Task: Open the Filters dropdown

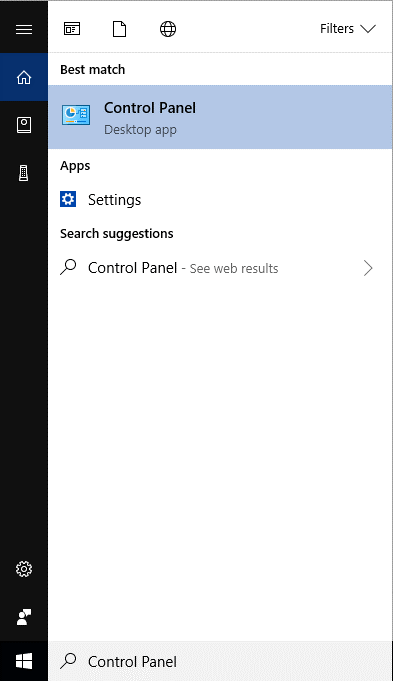Action: tap(347, 29)
